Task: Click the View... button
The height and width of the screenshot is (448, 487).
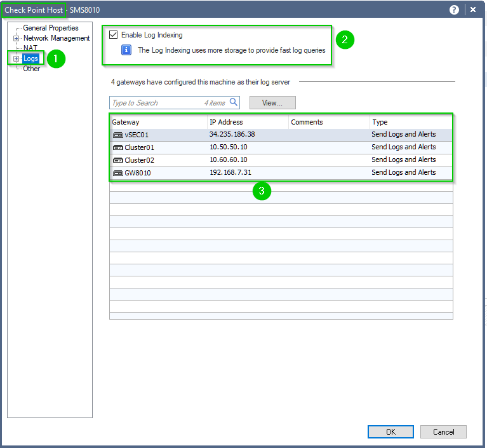Action: (272, 103)
